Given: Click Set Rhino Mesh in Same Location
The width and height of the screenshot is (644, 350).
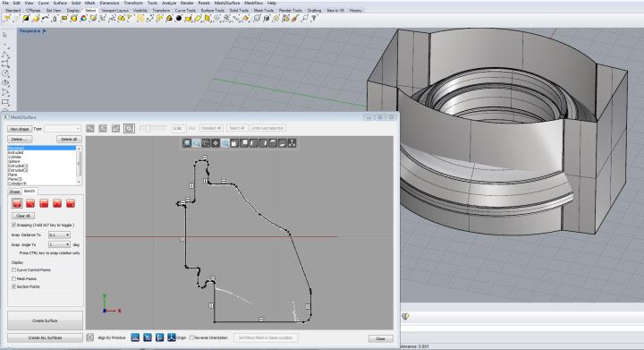Looking at the screenshot, I should [x=266, y=337].
